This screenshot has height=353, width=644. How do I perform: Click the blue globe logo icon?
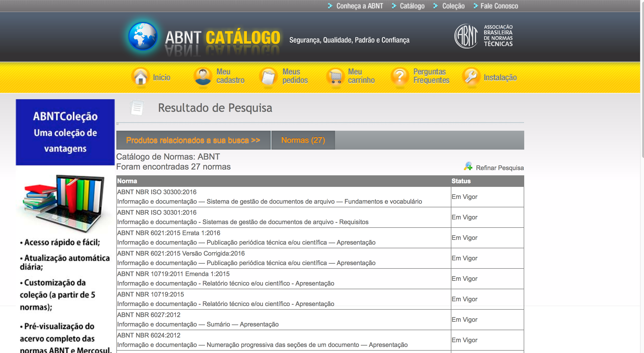(143, 36)
